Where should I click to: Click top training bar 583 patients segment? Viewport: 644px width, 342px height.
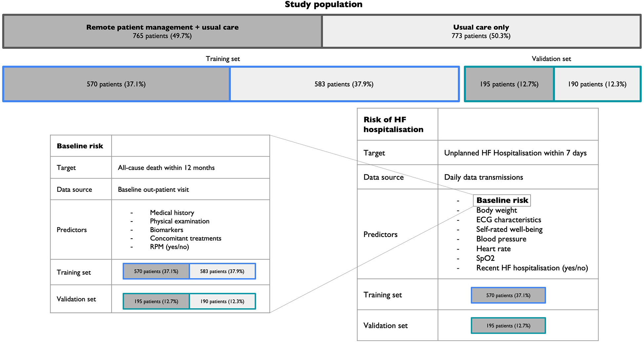click(344, 84)
